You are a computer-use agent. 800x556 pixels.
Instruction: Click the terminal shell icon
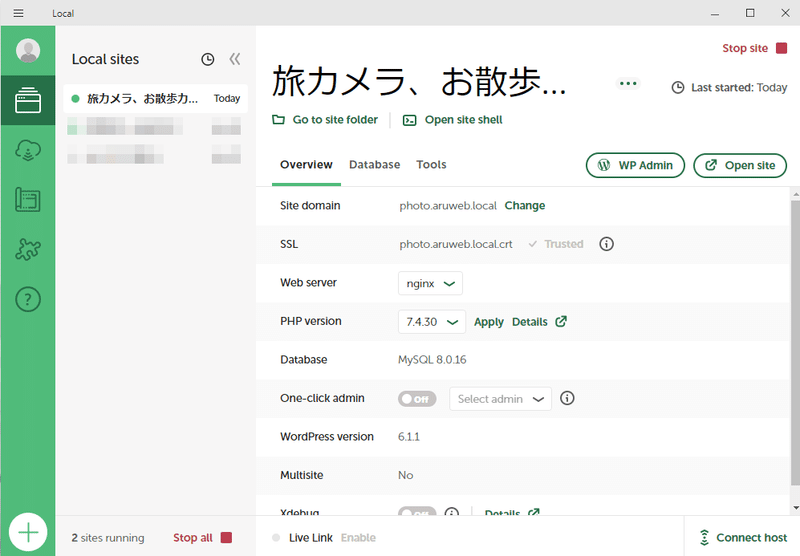[x=409, y=120]
